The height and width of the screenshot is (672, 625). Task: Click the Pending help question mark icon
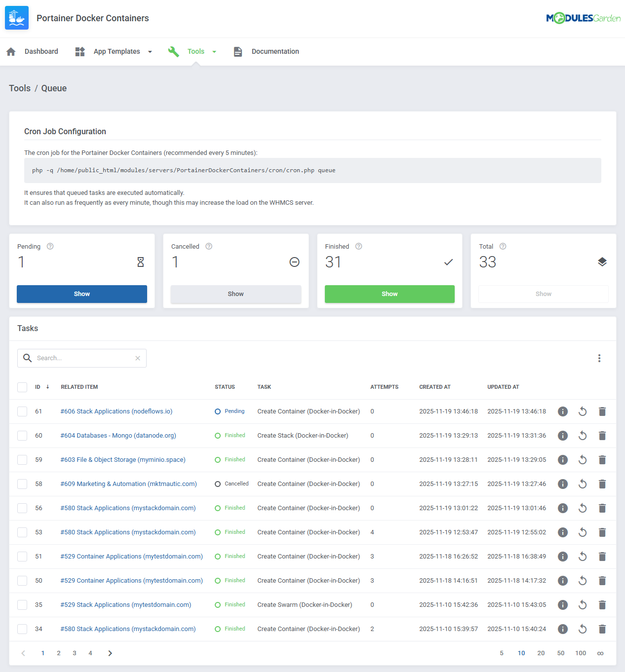[x=50, y=246]
